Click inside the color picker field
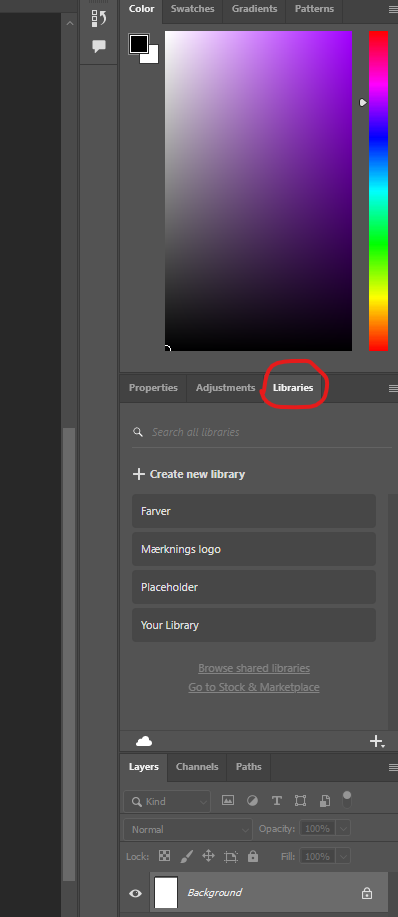The height and width of the screenshot is (917, 398). pos(258,191)
